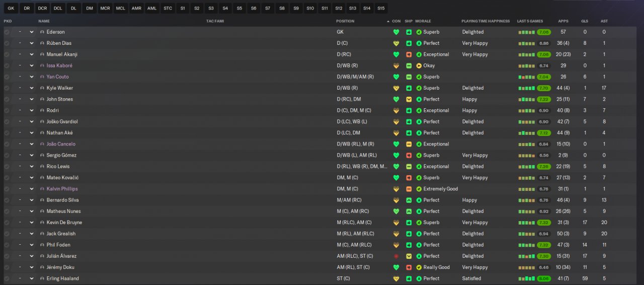Click Yan Couto's green condition heart
Image resolution: width=644 pixels, height=285 pixels.
point(396,77)
